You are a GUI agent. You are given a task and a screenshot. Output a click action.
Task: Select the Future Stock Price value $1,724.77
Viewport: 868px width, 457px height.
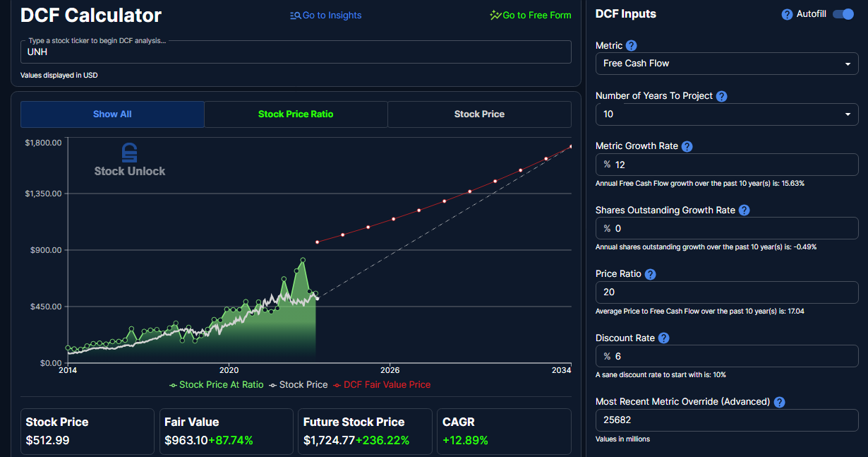pos(329,440)
